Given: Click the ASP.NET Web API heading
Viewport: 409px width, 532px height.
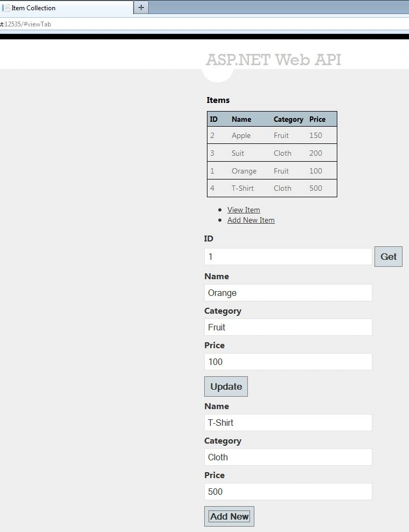Looking at the screenshot, I should [x=273, y=60].
